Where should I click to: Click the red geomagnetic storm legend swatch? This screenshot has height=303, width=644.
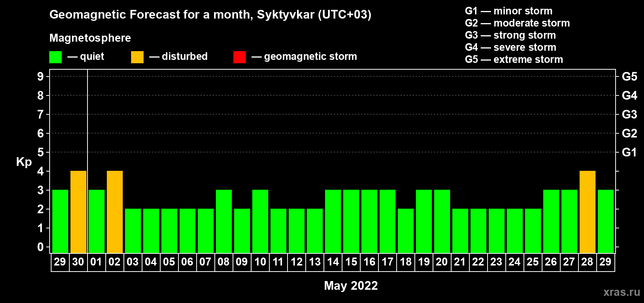(239, 57)
